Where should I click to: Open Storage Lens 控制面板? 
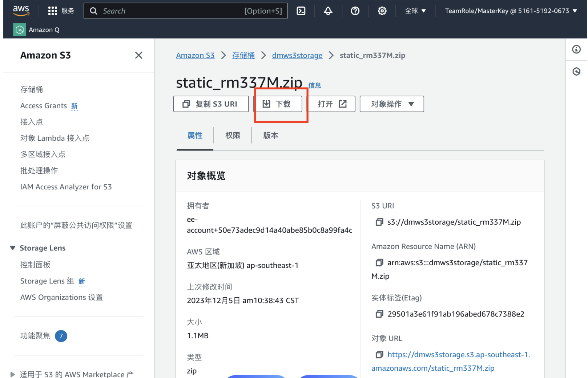[35, 265]
